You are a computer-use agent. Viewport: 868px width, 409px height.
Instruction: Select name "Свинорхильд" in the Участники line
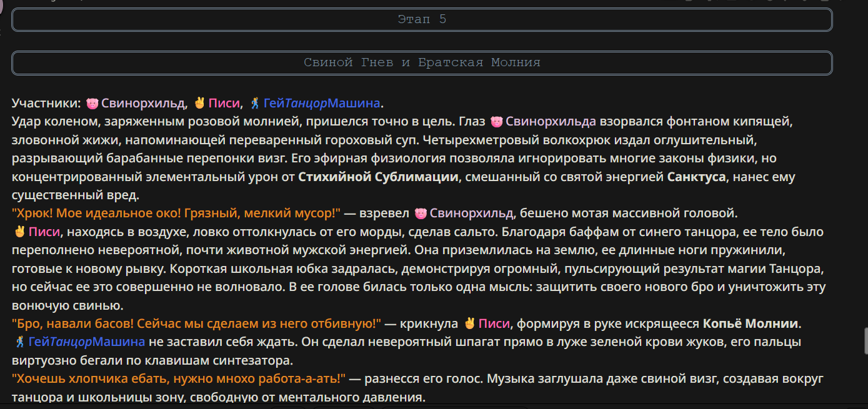[x=144, y=103]
